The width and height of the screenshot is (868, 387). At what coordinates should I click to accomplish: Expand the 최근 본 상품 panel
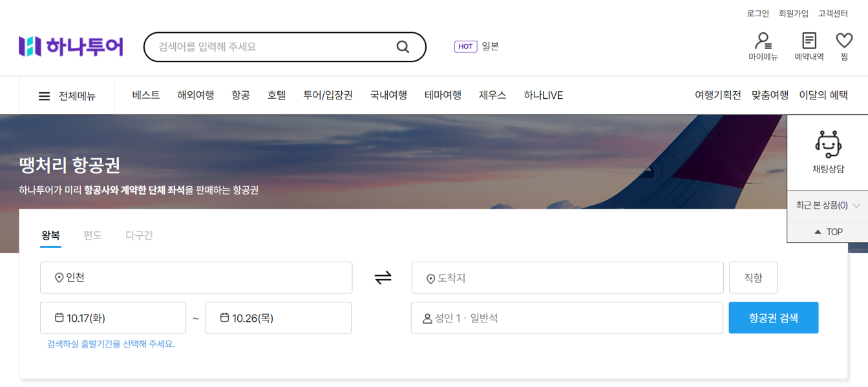827,205
